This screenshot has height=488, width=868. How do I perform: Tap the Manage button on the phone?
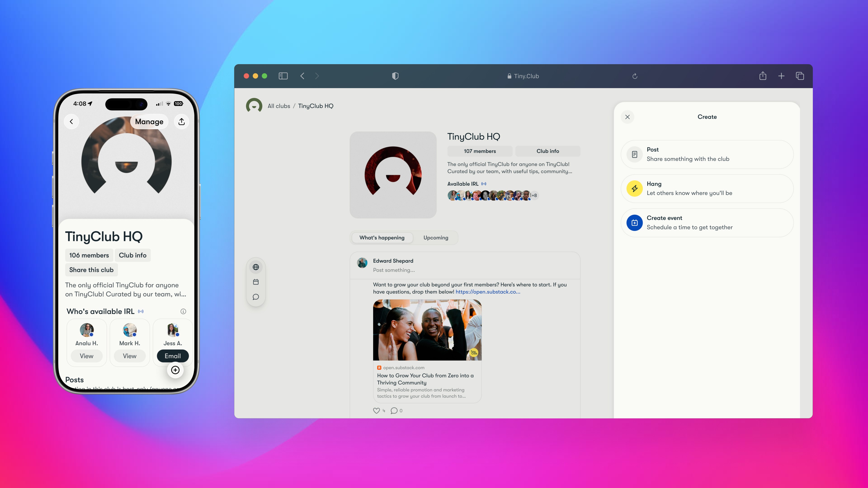click(149, 122)
